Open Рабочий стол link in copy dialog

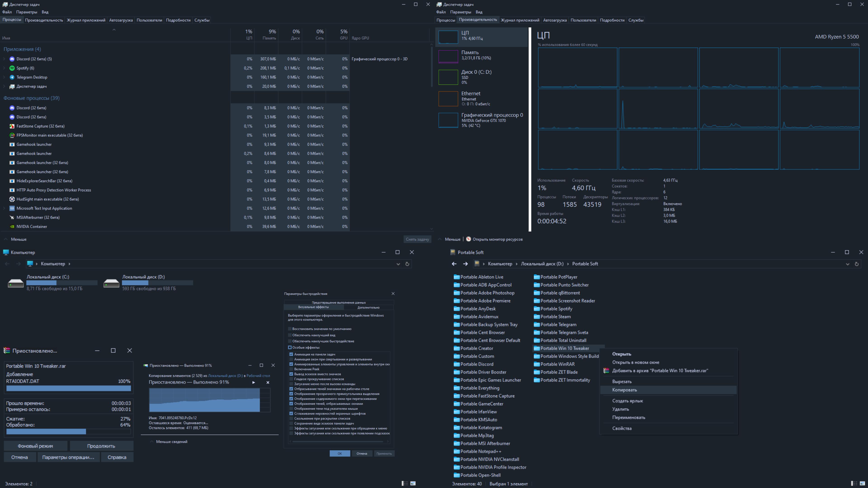pyautogui.click(x=258, y=375)
